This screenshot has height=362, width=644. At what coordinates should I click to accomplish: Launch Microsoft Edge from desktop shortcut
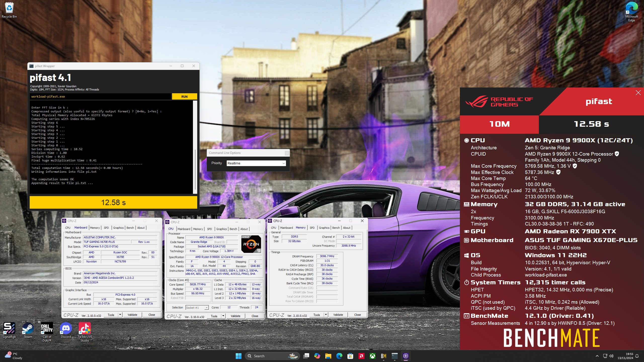click(631, 12)
